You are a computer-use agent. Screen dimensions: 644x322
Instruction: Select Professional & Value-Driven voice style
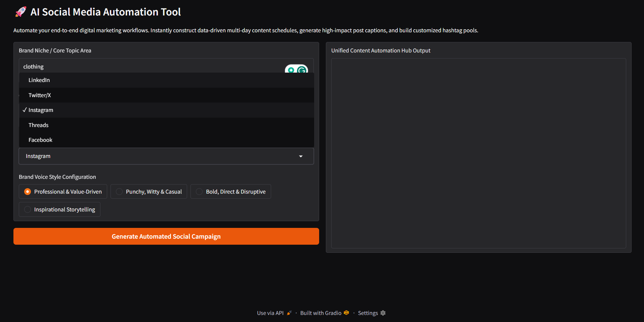click(x=63, y=192)
